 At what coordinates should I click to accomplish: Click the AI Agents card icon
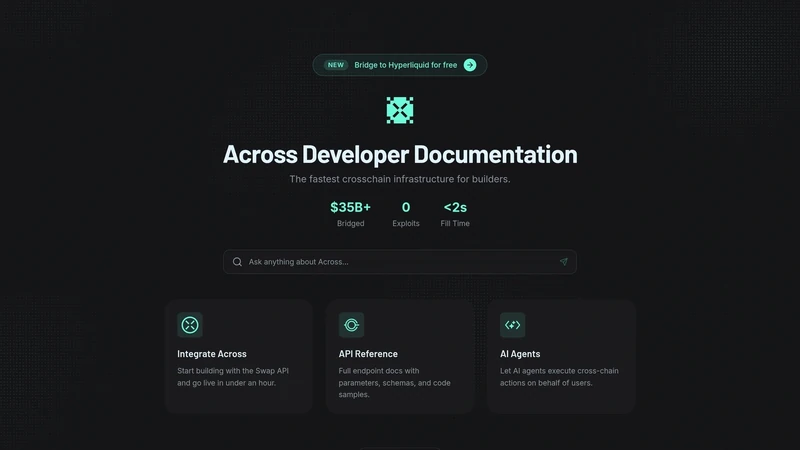[x=513, y=325]
